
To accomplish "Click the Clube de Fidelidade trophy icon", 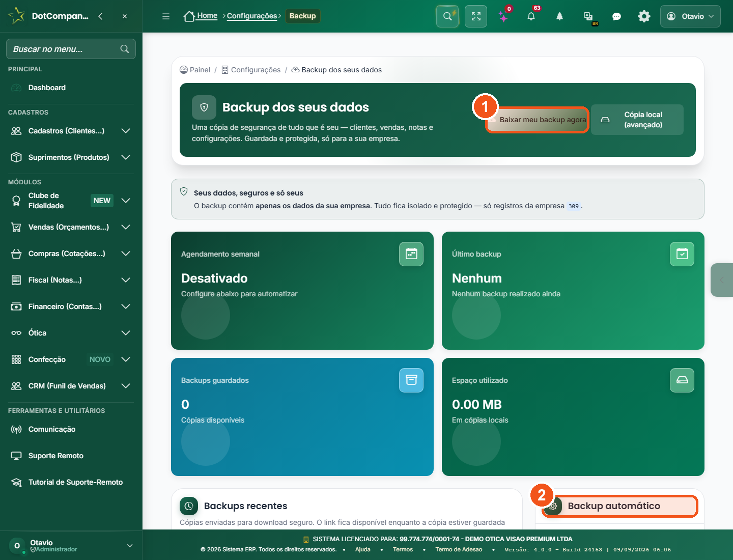I will click(16, 201).
